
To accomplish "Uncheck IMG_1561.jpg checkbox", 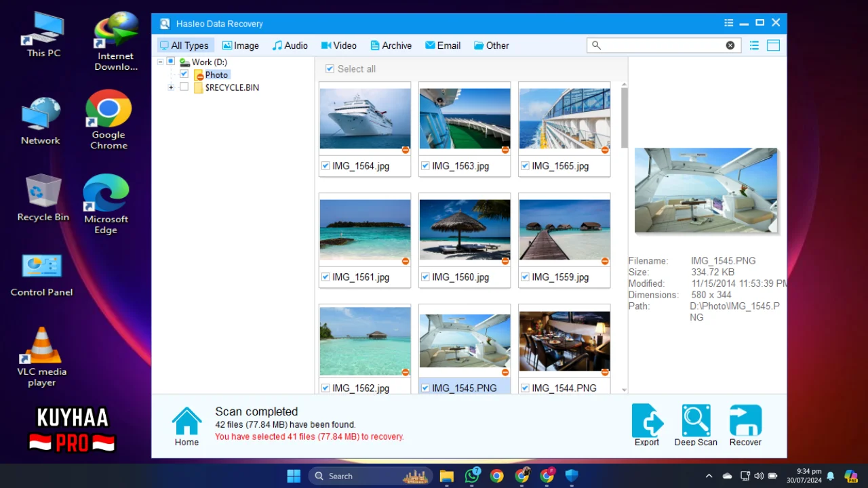I will [325, 277].
